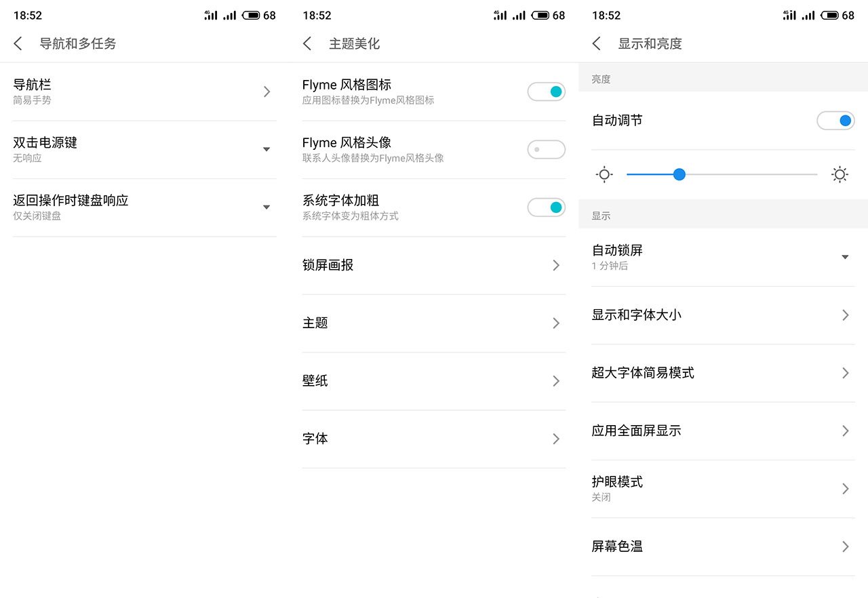
Task: Tap the large brightness sun icon right of slider
Action: [x=840, y=174]
